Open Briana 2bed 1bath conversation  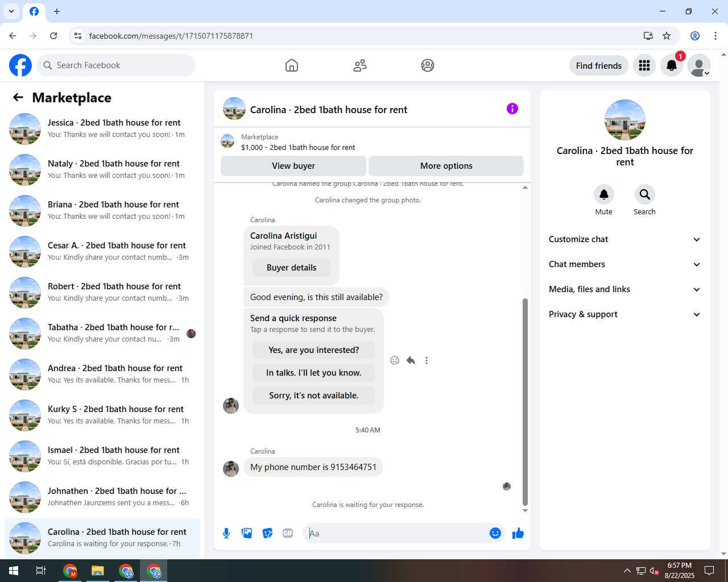pyautogui.click(x=102, y=210)
